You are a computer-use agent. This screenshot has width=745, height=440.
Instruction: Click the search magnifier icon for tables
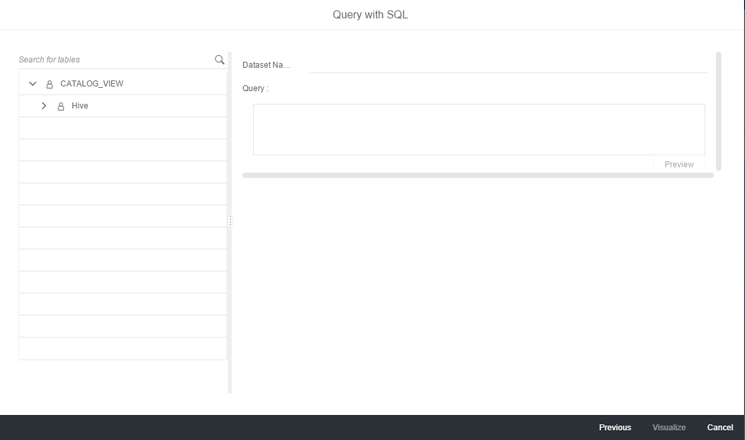pos(220,60)
